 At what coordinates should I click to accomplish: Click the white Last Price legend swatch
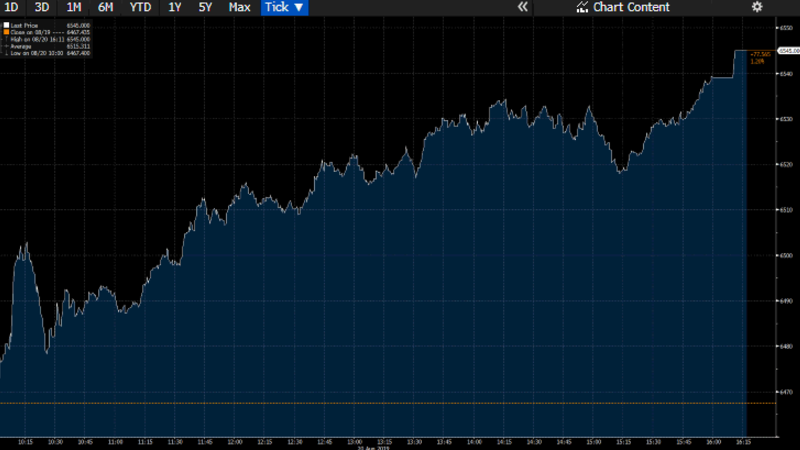6,25
